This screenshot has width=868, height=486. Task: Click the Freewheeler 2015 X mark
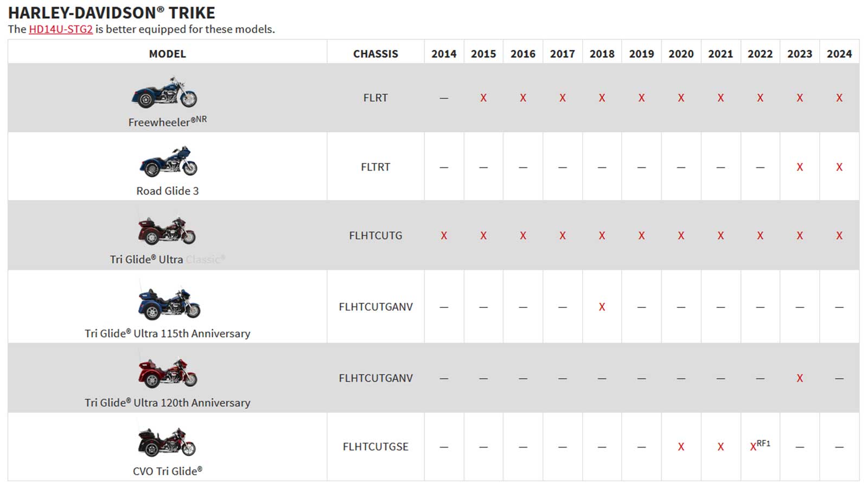[x=483, y=98]
